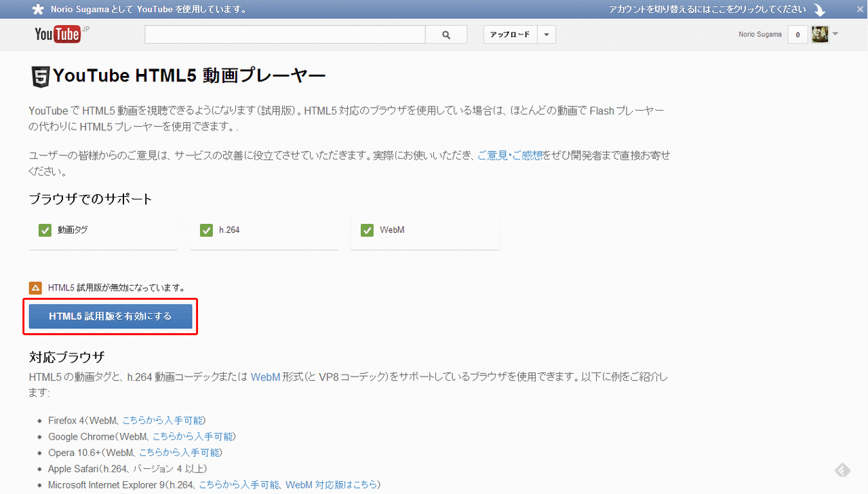Screen dimensions: 868x494
Task: Get Firefox 4 via こちらから入手可能 link
Action: 163,420
